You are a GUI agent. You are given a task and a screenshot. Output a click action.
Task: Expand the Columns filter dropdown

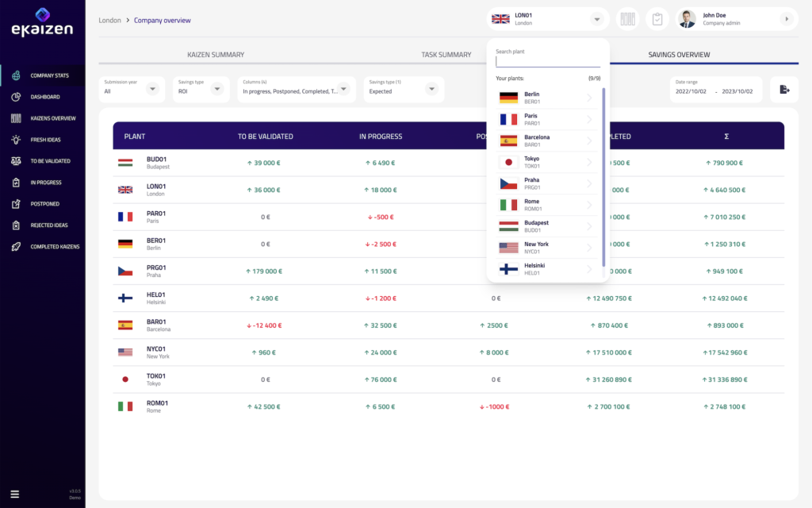pos(343,89)
